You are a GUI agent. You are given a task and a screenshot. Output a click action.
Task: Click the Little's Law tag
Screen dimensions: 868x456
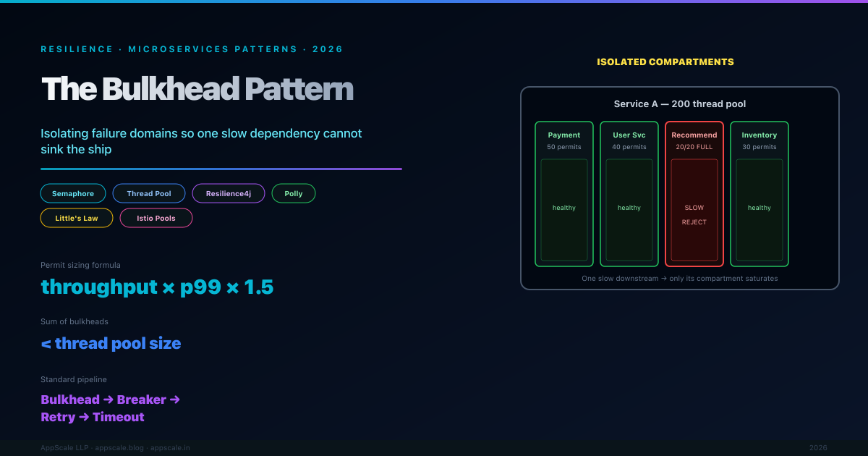(77, 218)
